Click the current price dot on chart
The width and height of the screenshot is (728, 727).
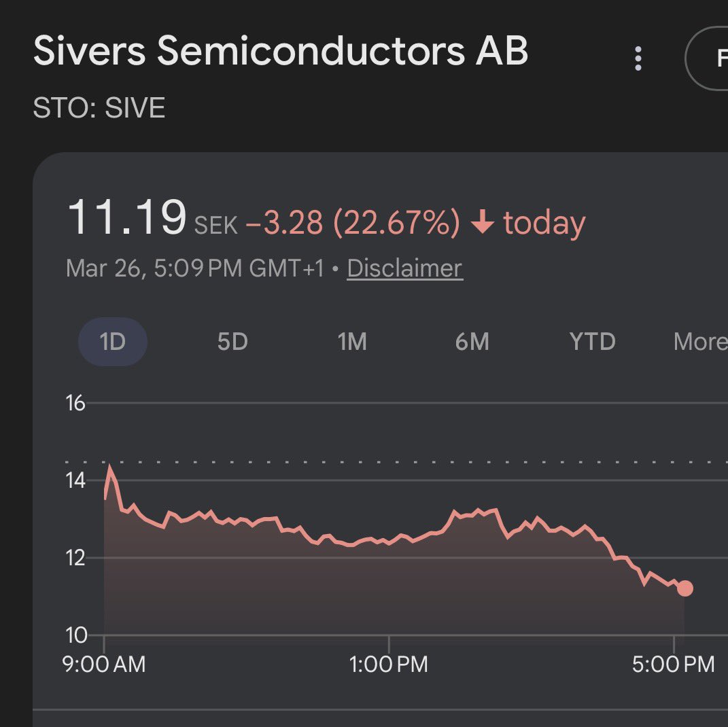[684, 588]
